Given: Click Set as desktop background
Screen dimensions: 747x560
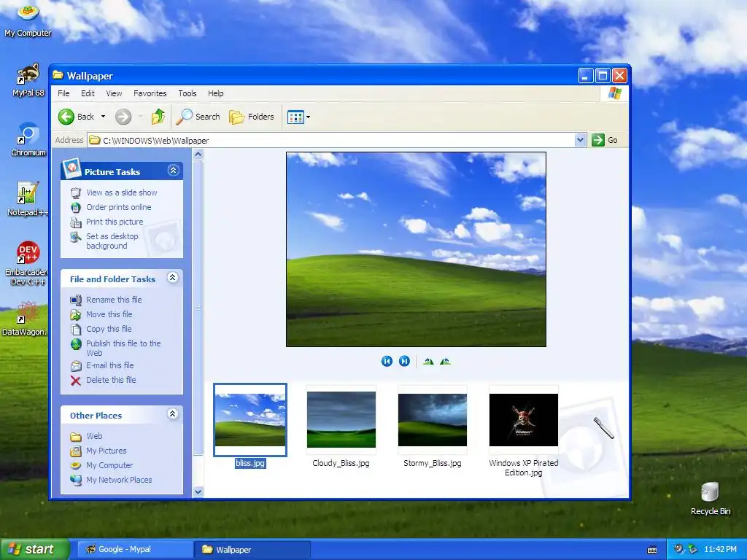Looking at the screenshot, I should (x=112, y=241).
